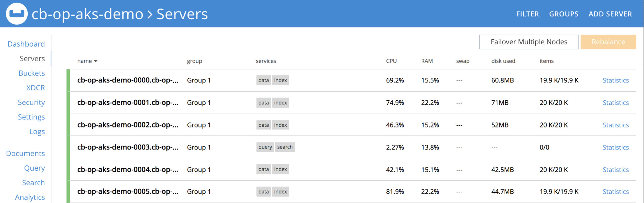Click the search service tag on demo-0003

[x=285, y=147]
